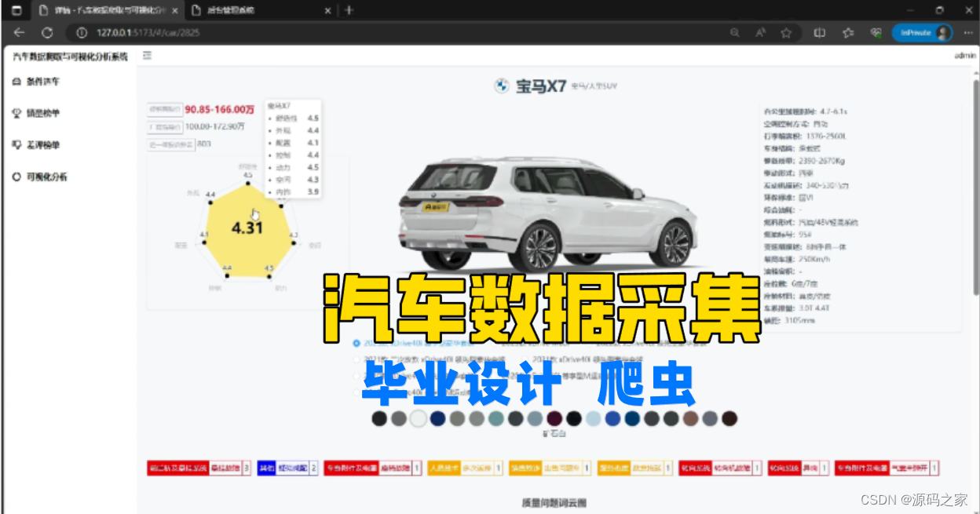Close the 后台管理系统 tab
This screenshot has height=514, width=980.
point(328,11)
